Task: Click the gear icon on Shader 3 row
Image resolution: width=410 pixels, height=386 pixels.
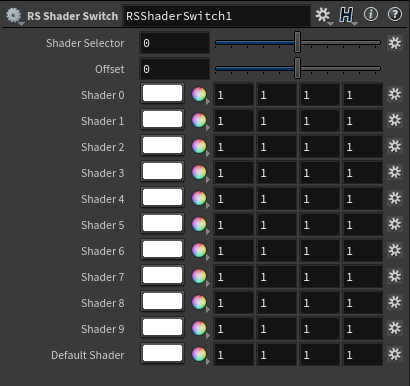Action: pyautogui.click(x=395, y=173)
